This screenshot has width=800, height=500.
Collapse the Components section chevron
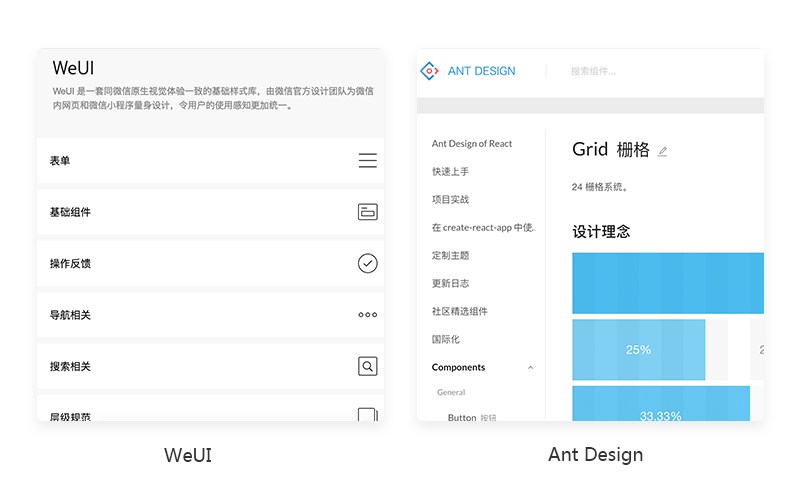(530, 368)
